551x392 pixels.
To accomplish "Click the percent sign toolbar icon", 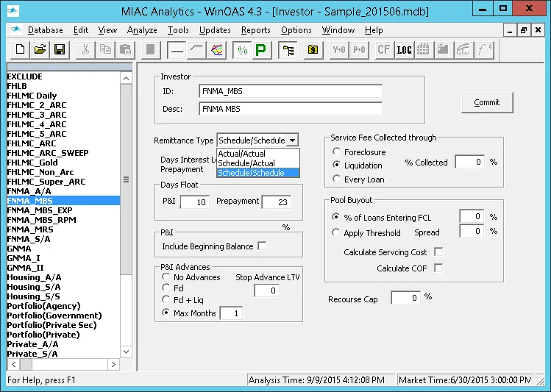I will [242, 50].
